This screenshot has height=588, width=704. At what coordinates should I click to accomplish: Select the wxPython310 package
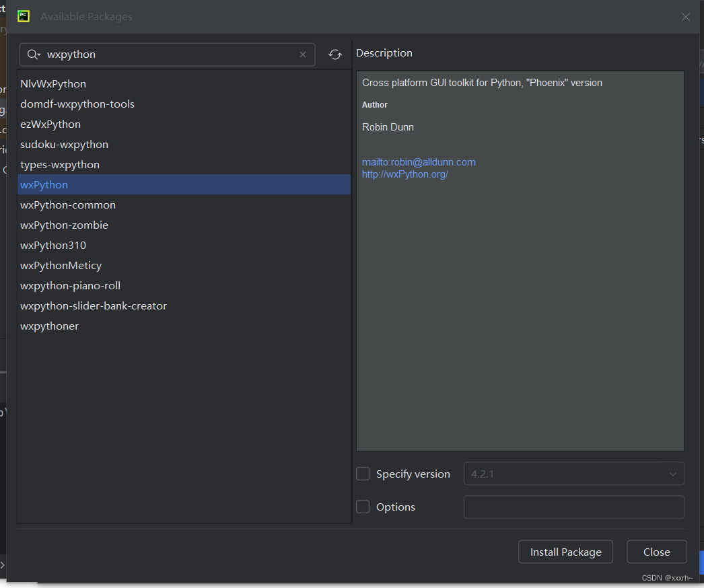(x=53, y=245)
